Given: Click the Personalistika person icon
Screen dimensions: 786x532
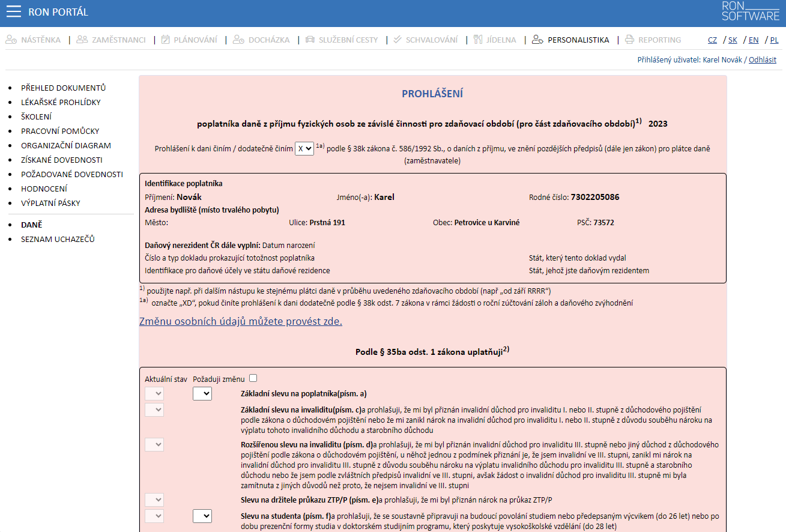Looking at the screenshot, I should pyautogui.click(x=537, y=40).
